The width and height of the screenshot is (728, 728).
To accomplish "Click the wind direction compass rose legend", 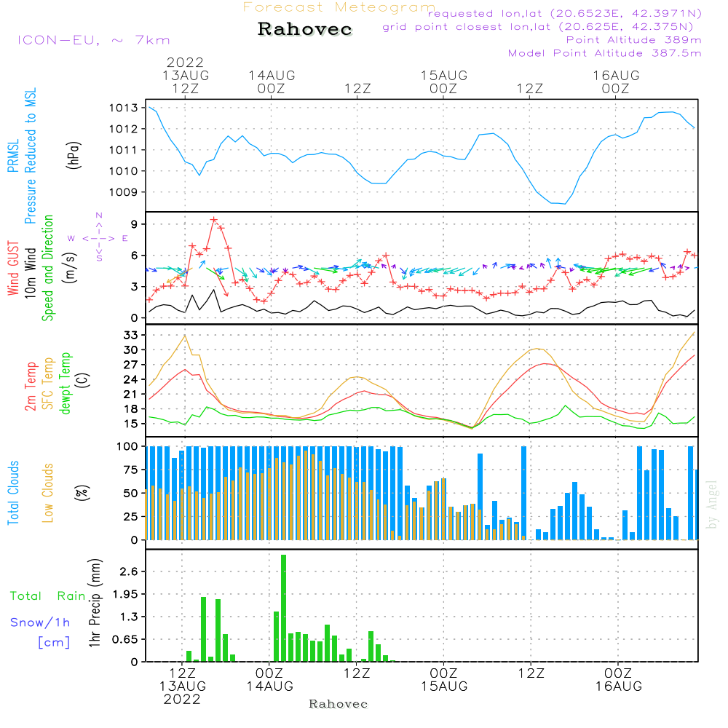I will click(x=98, y=238).
